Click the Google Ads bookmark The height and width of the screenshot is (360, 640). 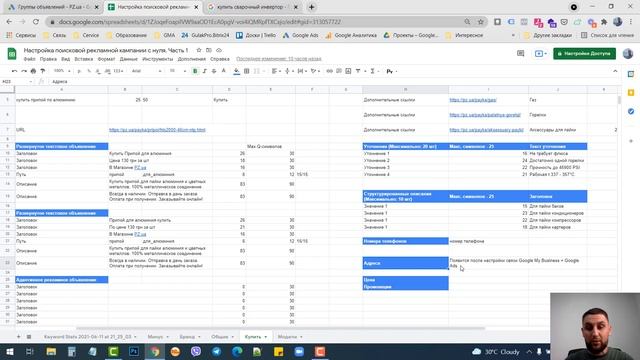[x=300, y=36]
